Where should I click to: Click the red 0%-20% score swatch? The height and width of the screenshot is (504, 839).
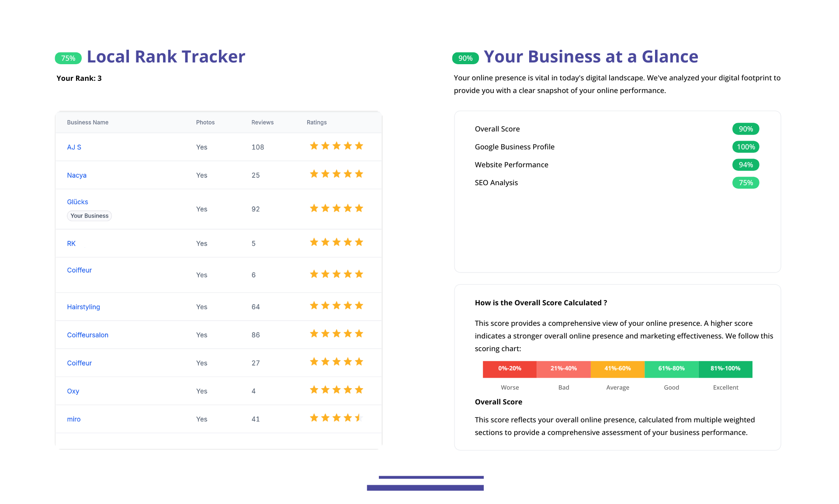(x=510, y=369)
